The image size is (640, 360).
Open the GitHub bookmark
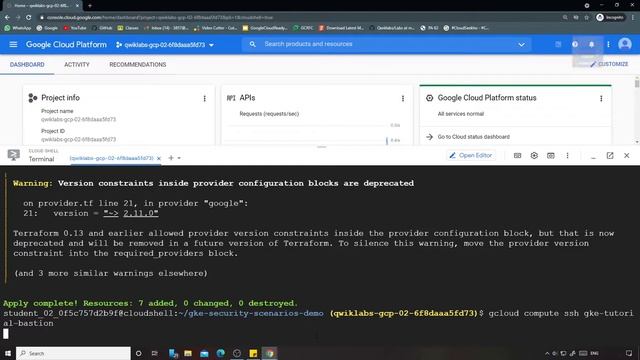102,28
